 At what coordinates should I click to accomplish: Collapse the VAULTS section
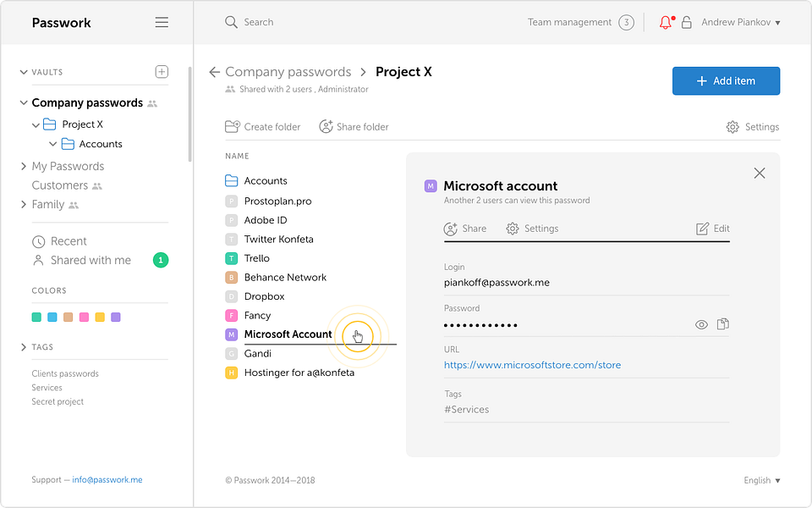click(24, 72)
